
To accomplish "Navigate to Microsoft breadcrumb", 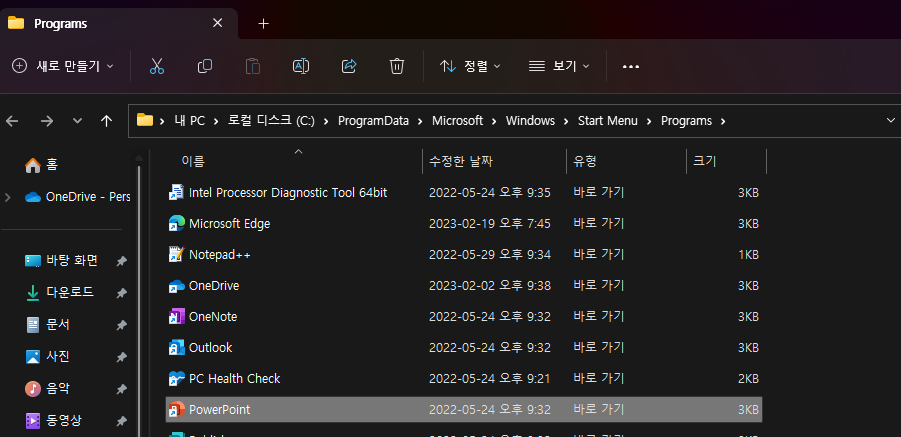I will click(457, 121).
